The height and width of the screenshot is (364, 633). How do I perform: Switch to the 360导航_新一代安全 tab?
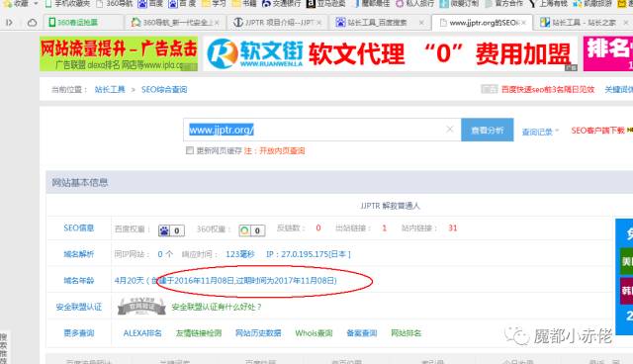click(175, 22)
